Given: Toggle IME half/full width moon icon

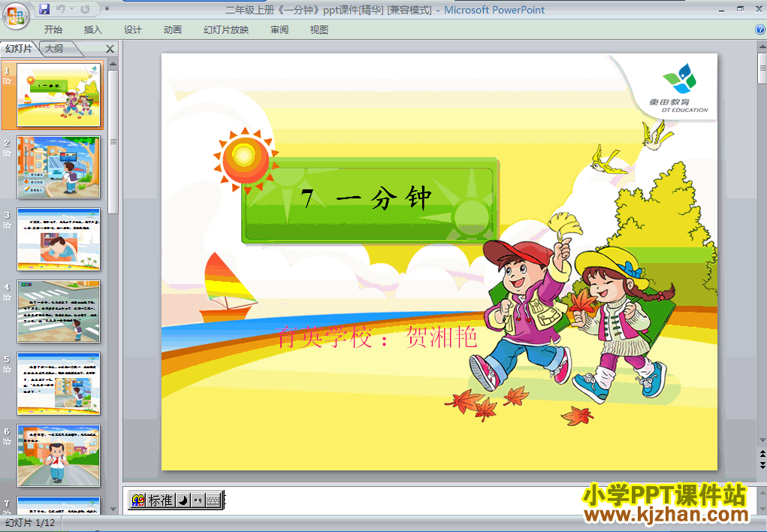Looking at the screenshot, I should tap(183, 500).
